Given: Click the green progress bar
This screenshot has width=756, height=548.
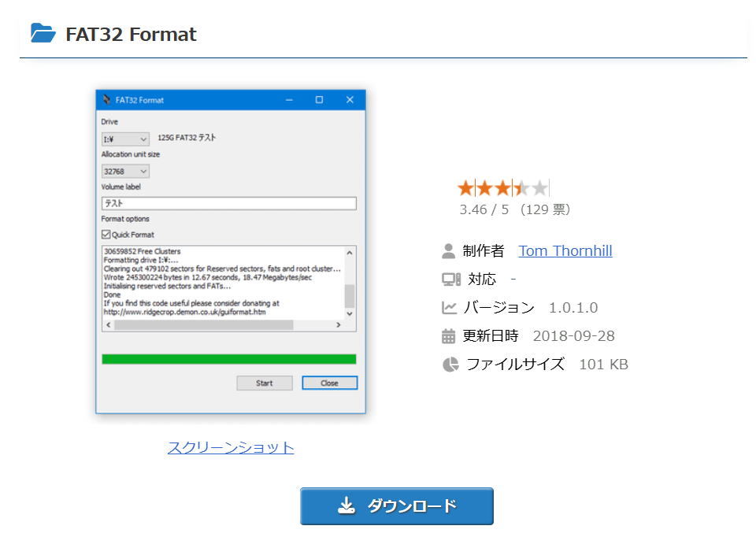Looking at the screenshot, I should tap(228, 358).
